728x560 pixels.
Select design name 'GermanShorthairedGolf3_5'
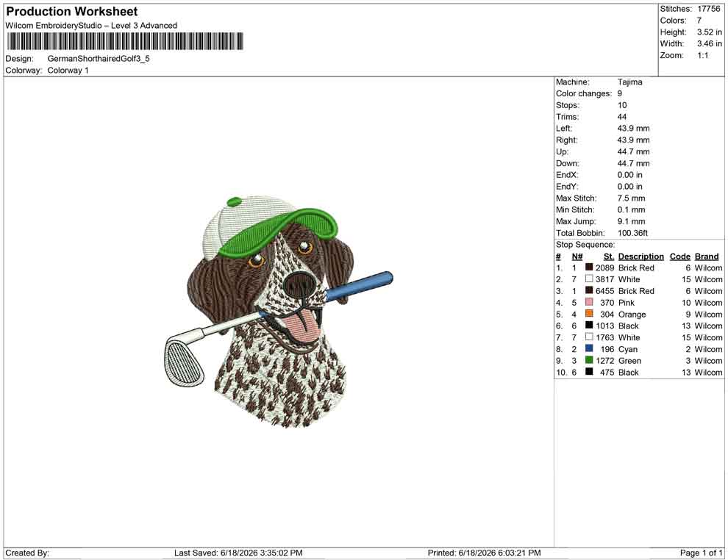(x=99, y=59)
